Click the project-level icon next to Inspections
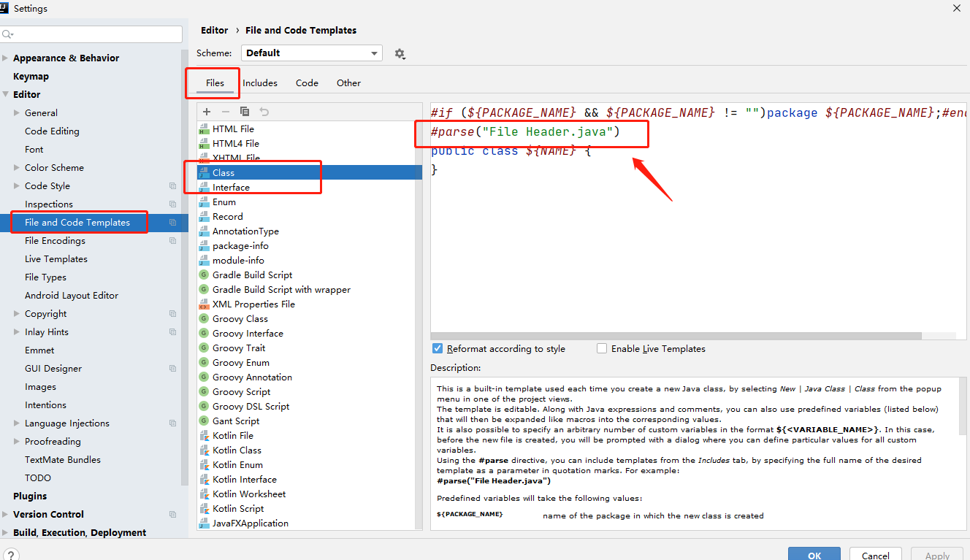 click(172, 204)
